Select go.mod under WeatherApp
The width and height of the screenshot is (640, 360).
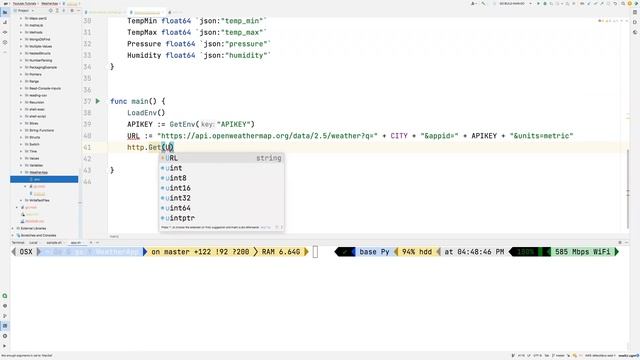point(39,187)
